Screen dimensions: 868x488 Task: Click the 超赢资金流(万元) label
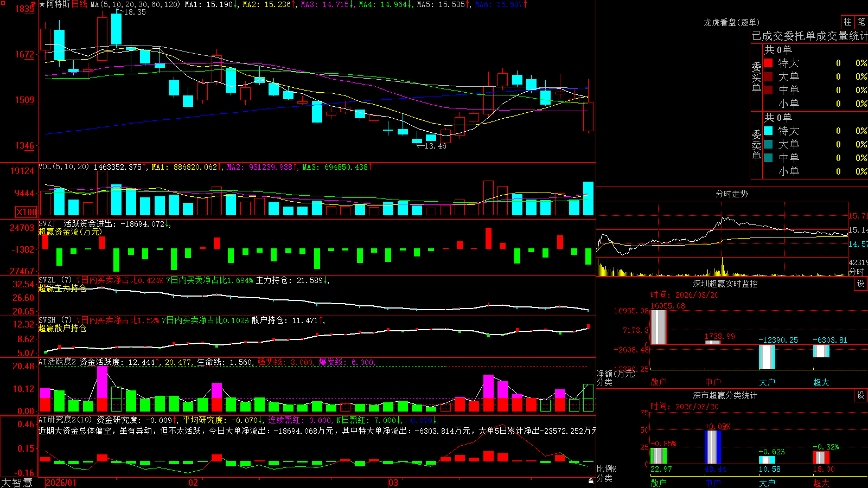click(70, 232)
